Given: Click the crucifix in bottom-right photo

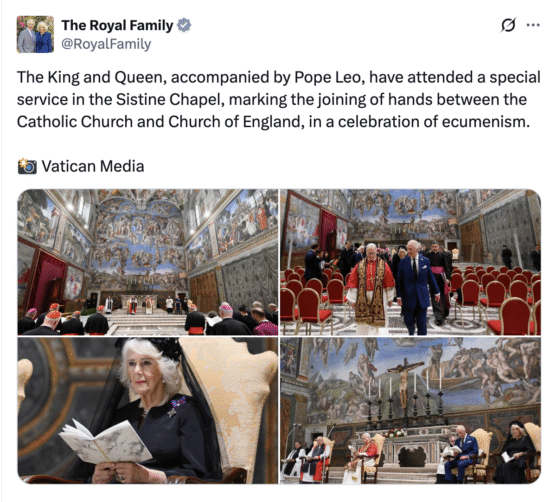Looking at the screenshot, I should [x=404, y=382].
